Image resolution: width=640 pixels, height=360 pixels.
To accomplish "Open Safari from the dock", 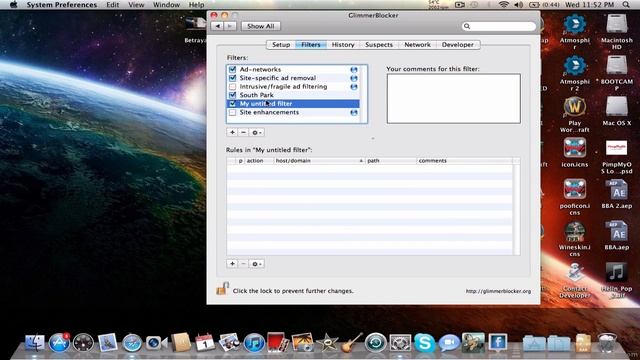I will coord(132,343).
